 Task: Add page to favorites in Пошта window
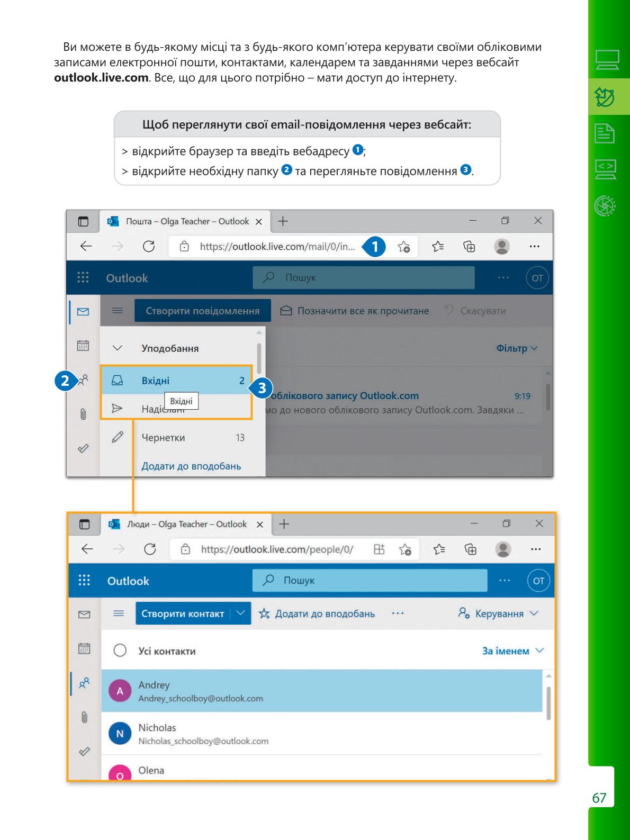tap(404, 246)
